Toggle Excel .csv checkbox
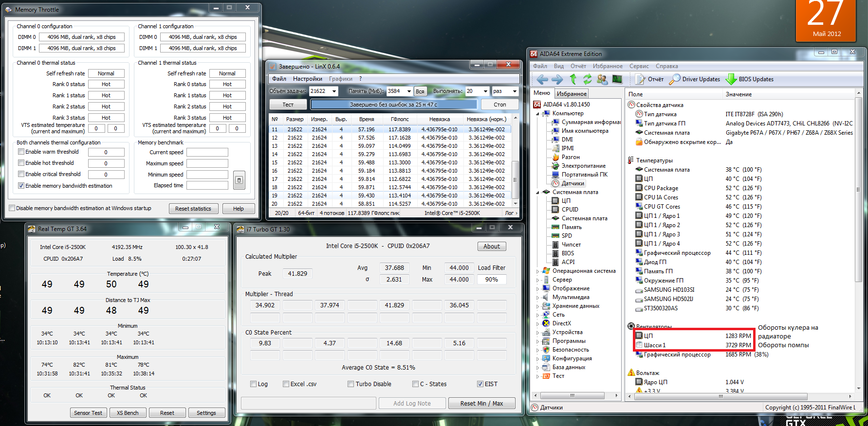 286,384
